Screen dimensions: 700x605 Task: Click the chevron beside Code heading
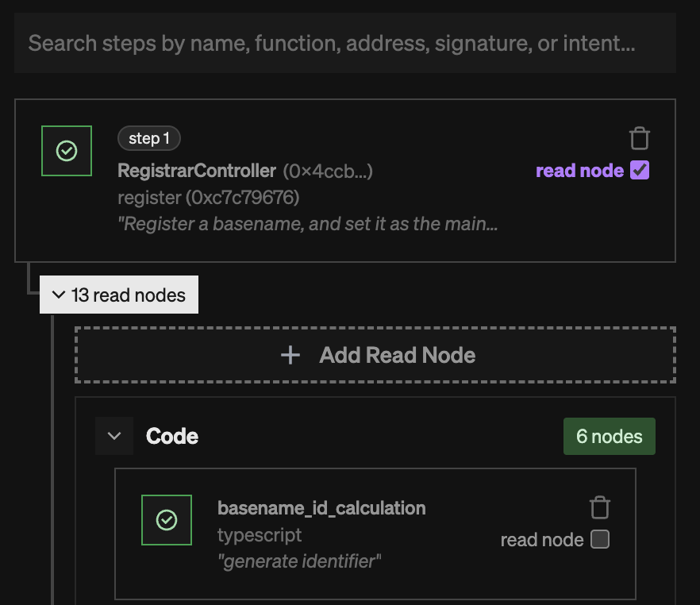pyautogui.click(x=113, y=435)
